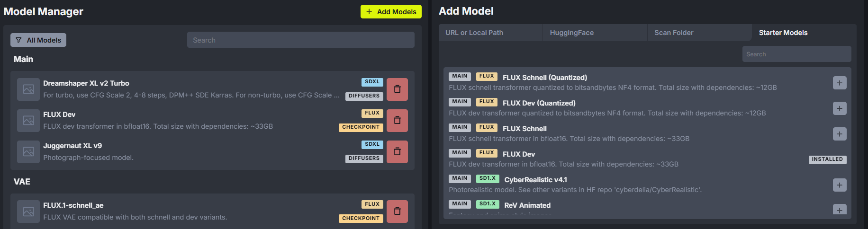The image size is (868, 229).
Task: Click the FLUX tag on FLUX Dev model
Action: (372, 113)
